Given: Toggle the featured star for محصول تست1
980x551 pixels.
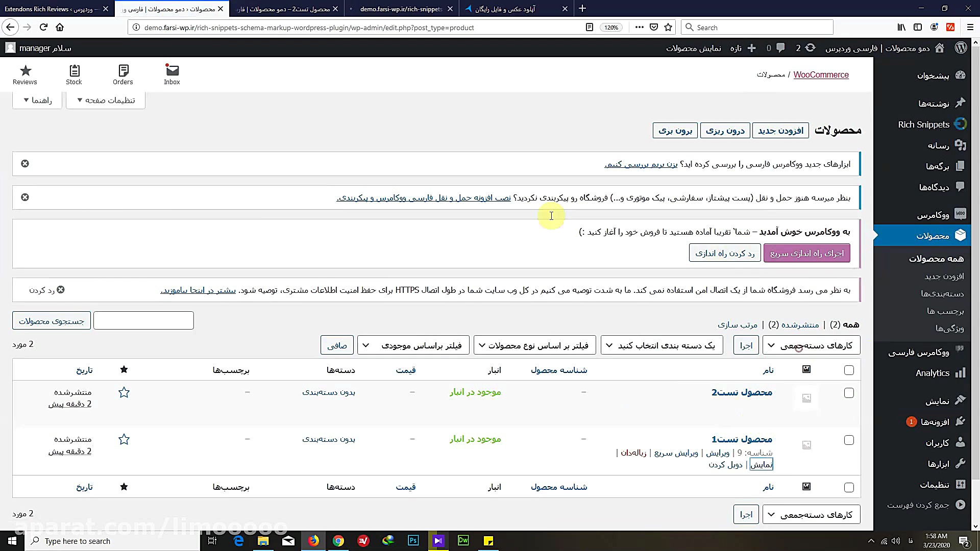Looking at the screenshot, I should click(x=124, y=439).
